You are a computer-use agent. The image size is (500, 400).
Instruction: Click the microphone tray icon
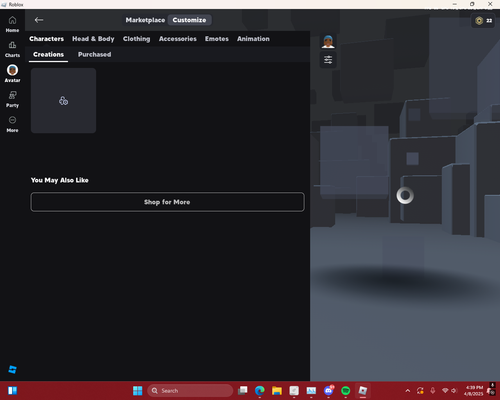[433, 391]
